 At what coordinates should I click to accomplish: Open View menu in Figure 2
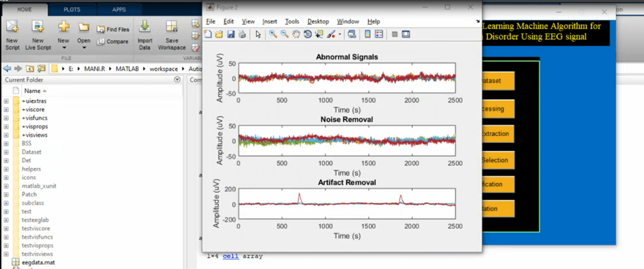249,22
